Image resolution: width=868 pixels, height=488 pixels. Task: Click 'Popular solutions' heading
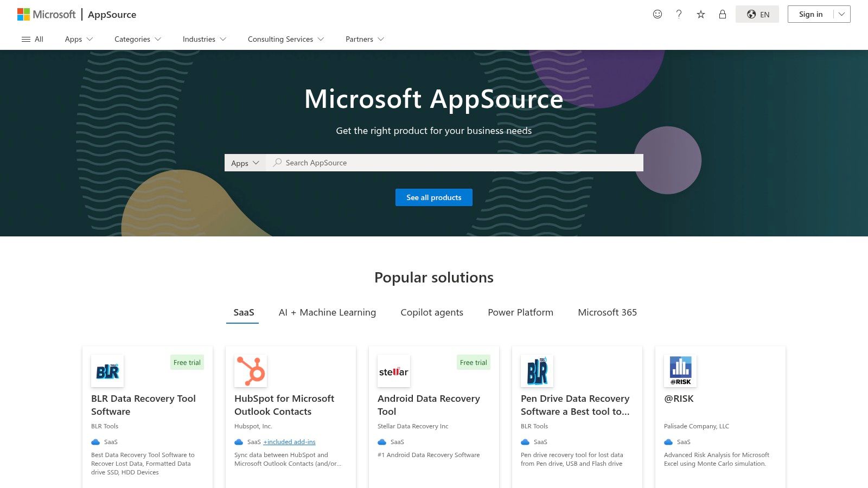pyautogui.click(x=434, y=277)
